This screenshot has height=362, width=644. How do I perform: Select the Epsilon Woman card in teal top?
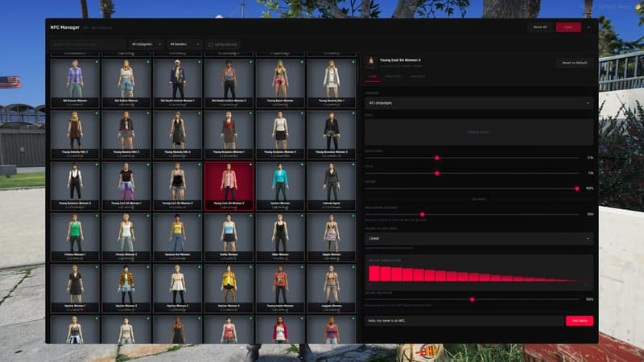tap(280, 186)
